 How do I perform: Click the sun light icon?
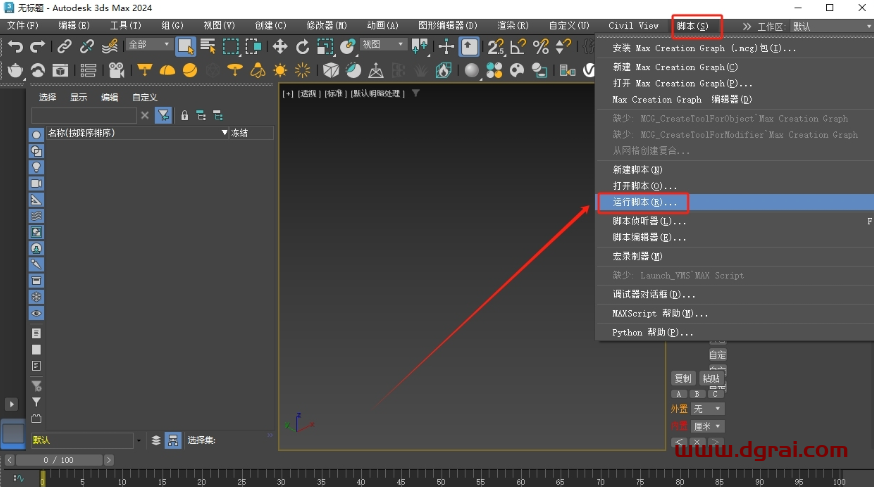[280, 70]
